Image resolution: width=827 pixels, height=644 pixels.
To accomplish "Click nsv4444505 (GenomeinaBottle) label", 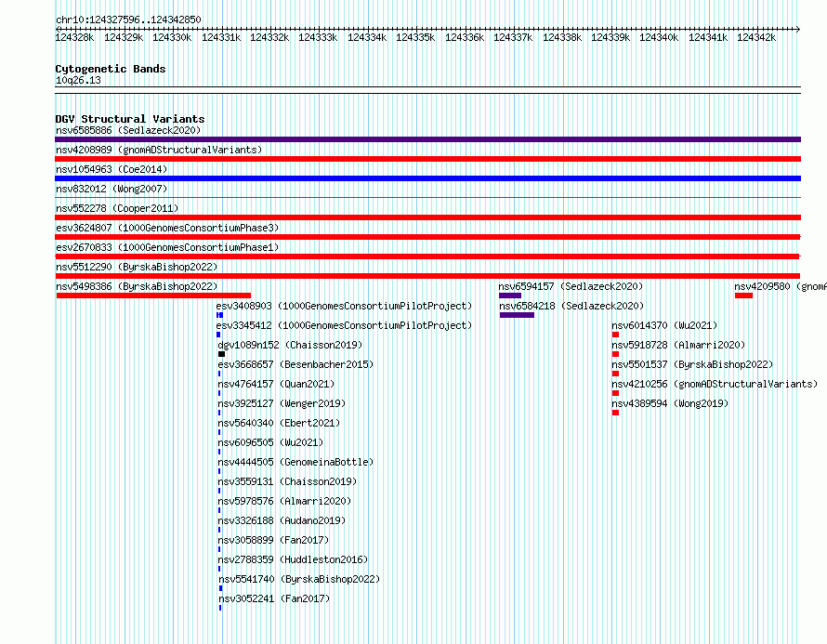I will tap(295, 462).
